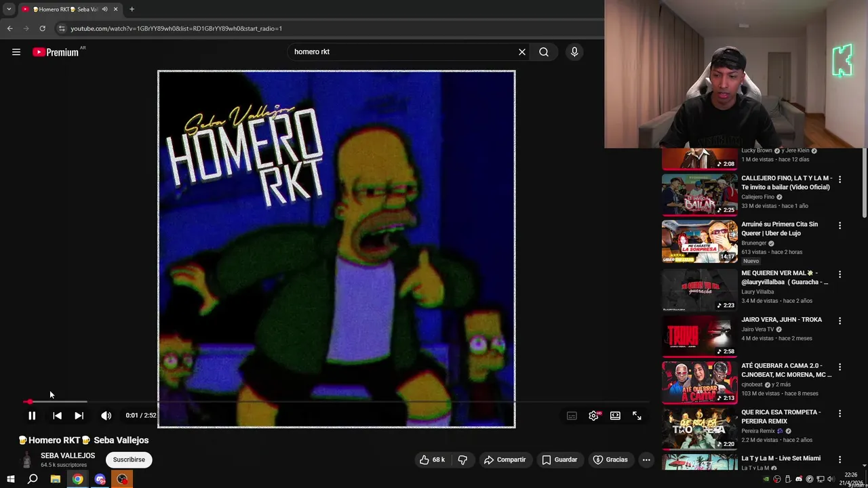Subscribe using the Suscribirse button
Image resolution: width=868 pixels, height=488 pixels.
129,460
